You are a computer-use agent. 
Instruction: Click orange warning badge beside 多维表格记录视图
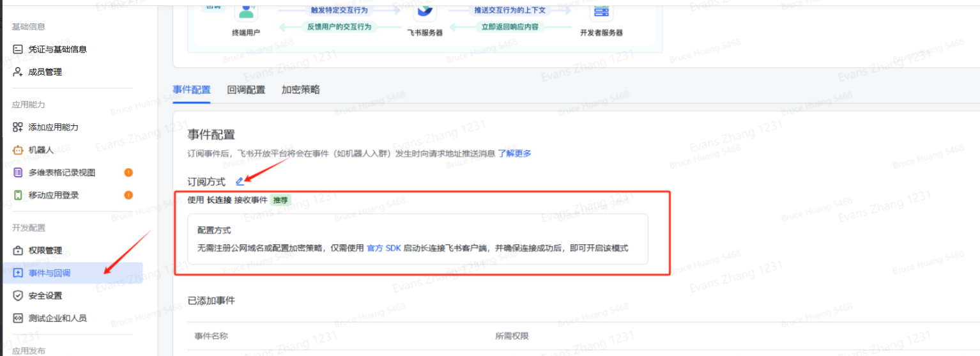[x=128, y=173]
